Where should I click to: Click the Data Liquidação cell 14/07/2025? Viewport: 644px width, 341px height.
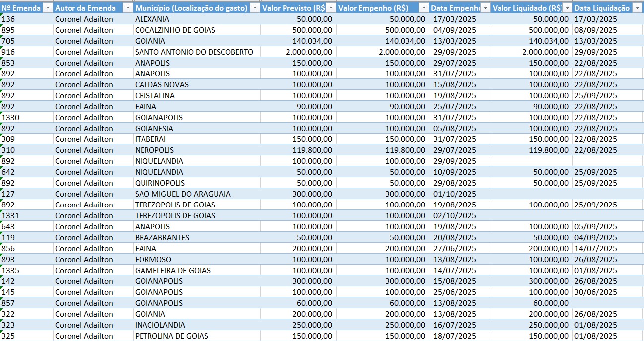[x=595, y=249]
